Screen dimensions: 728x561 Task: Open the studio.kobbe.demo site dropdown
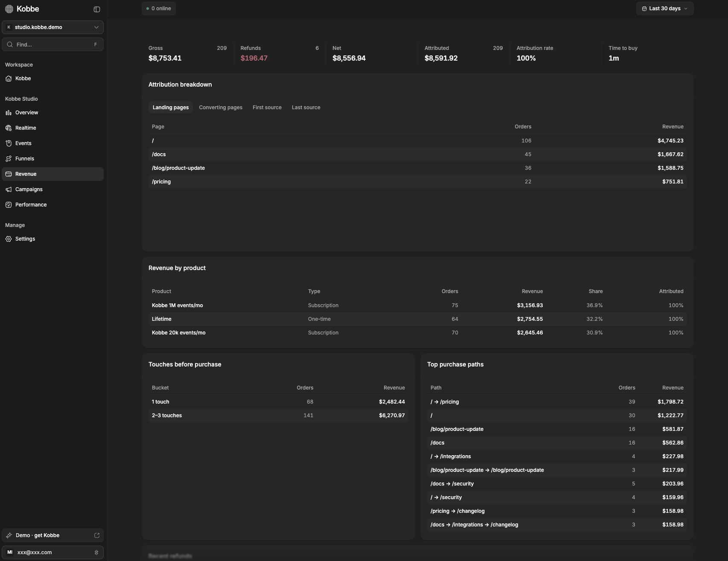[x=53, y=27]
